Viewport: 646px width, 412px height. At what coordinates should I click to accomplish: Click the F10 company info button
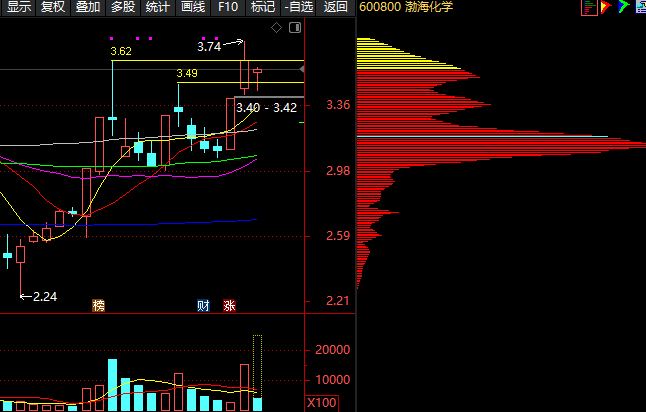pyautogui.click(x=228, y=7)
